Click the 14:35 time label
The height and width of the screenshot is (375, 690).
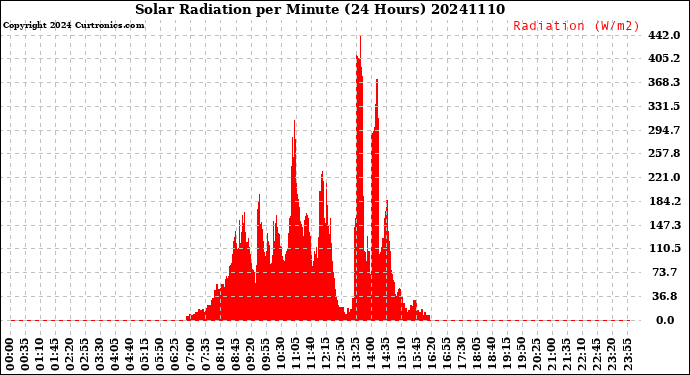pos(386,355)
